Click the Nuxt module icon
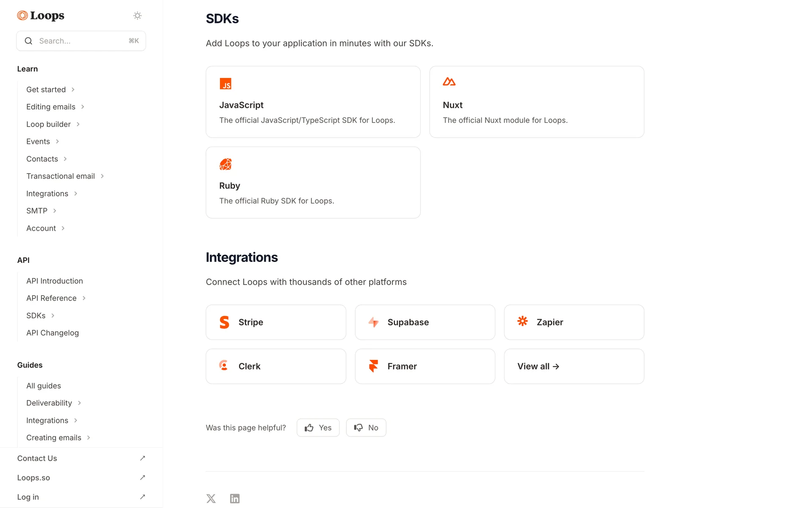This screenshot has width=812, height=508. [x=449, y=82]
